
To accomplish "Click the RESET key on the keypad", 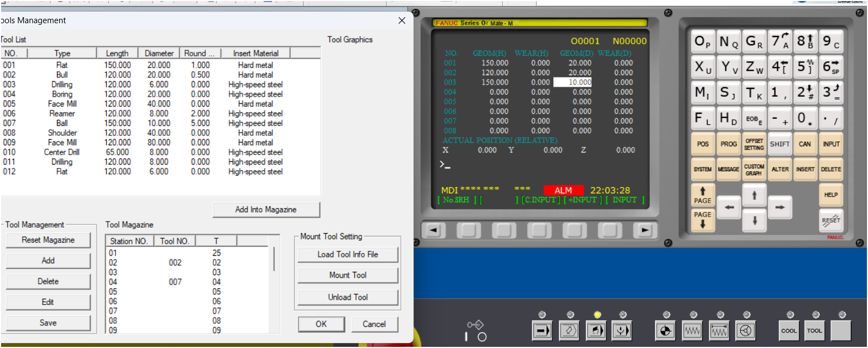I will 831,220.
